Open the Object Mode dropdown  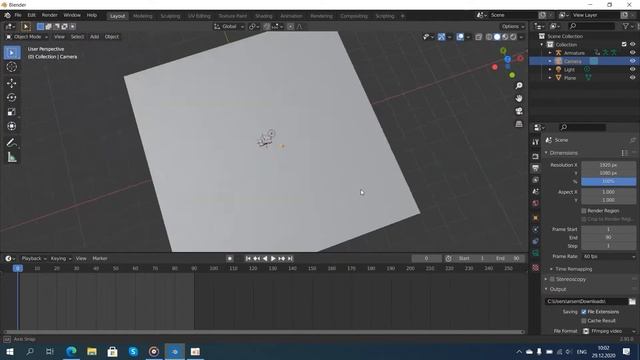pyautogui.click(x=26, y=37)
